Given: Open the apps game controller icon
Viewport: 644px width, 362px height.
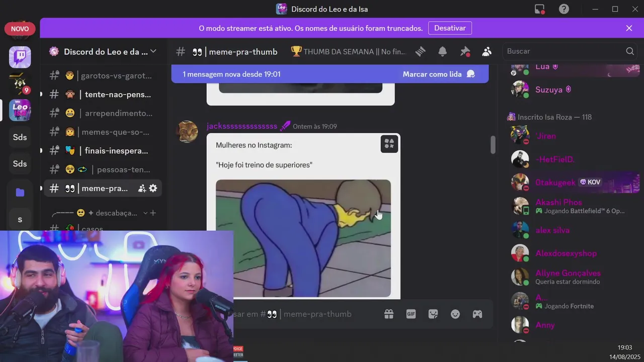Looking at the screenshot, I should (x=477, y=314).
